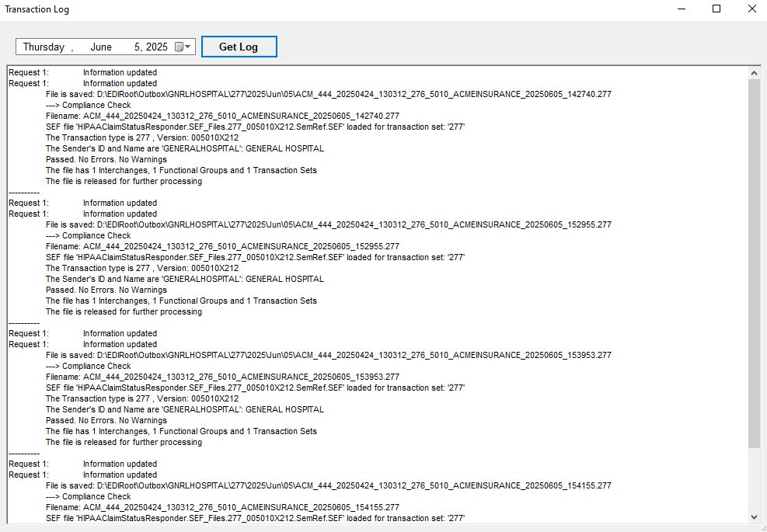Click the first Sender's ID GENERAL HOSPITAL line

pos(185,148)
